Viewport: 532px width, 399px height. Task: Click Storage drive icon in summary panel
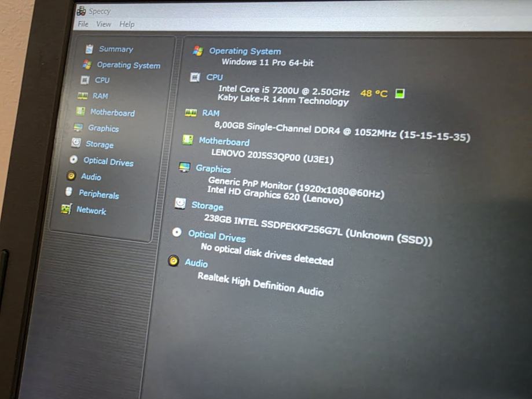pyautogui.click(x=180, y=204)
